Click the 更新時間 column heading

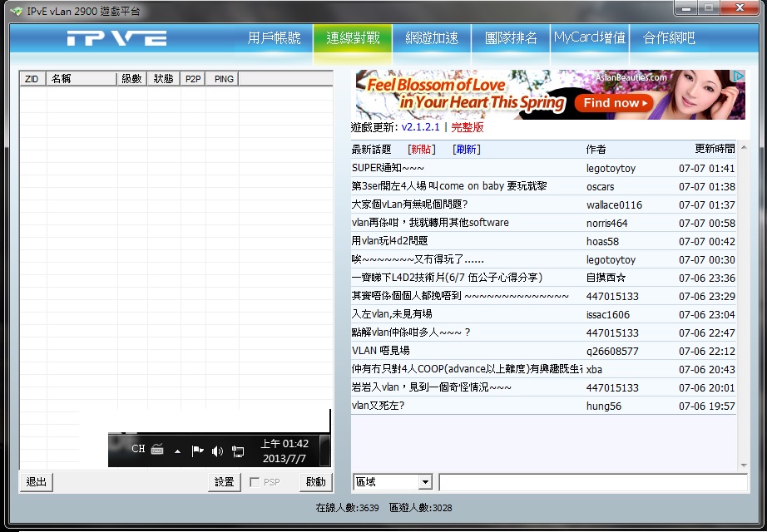pos(715,149)
